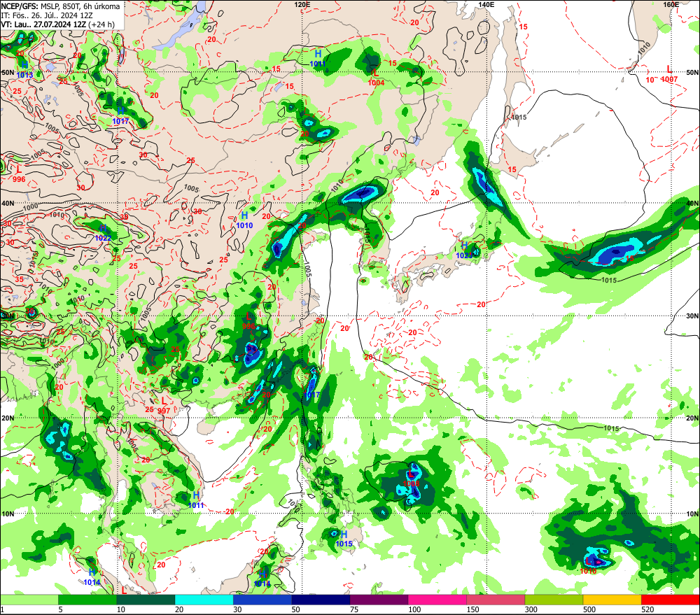Click the legend value "75"
The image size is (700, 615).
click(354, 609)
